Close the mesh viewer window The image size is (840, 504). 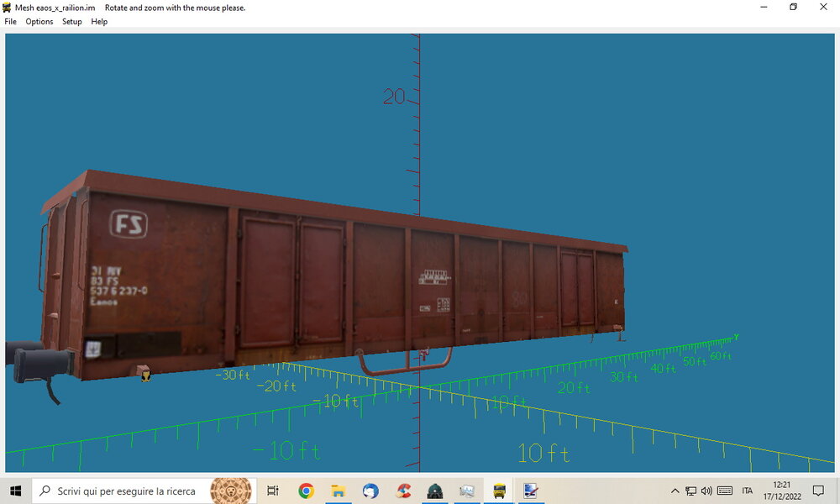coord(823,7)
